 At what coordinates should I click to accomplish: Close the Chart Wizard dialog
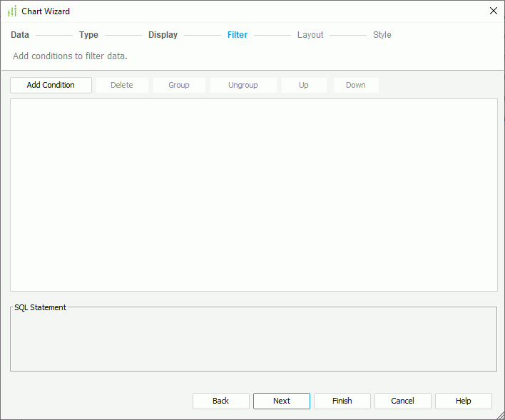click(x=493, y=11)
